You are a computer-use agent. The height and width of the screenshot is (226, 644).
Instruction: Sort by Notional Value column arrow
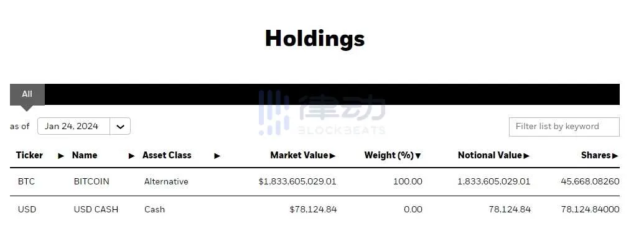click(526, 156)
